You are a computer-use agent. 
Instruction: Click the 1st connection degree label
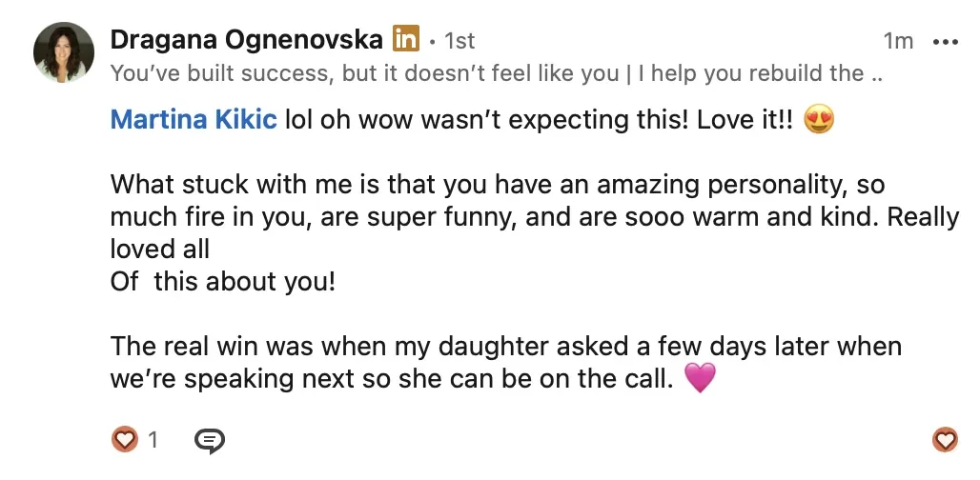coord(459,41)
